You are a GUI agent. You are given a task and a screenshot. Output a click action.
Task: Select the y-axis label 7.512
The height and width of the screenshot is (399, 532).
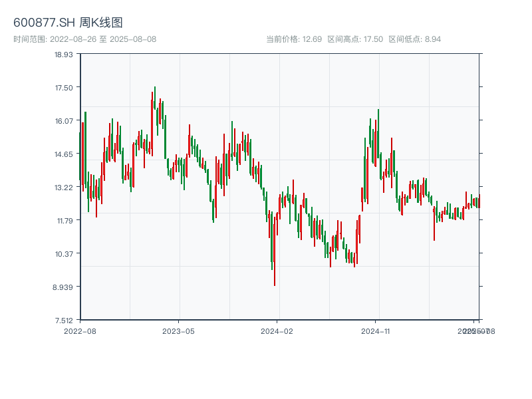click(64, 321)
